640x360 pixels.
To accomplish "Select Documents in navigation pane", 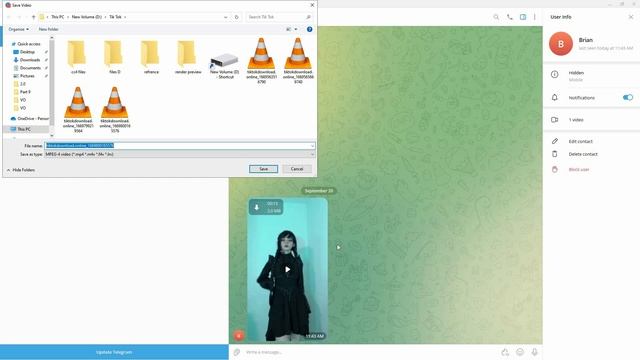I will click(x=30, y=68).
